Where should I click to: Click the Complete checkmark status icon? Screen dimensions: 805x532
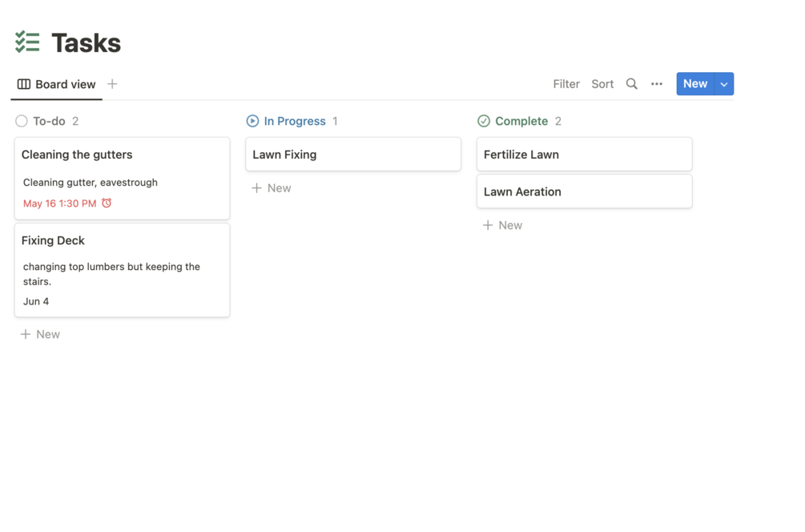click(484, 121)
